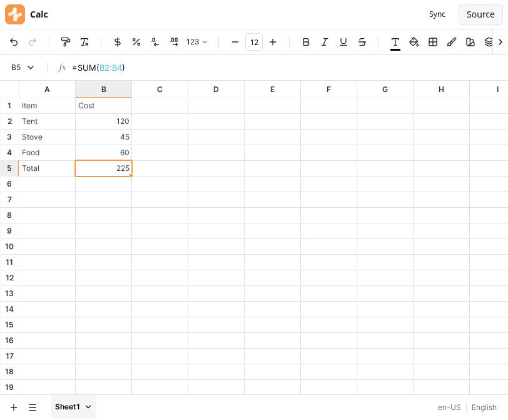The width and height of the screenshot is (508, 420).
Task: Click the Sync button
Action: click(437, 14)
